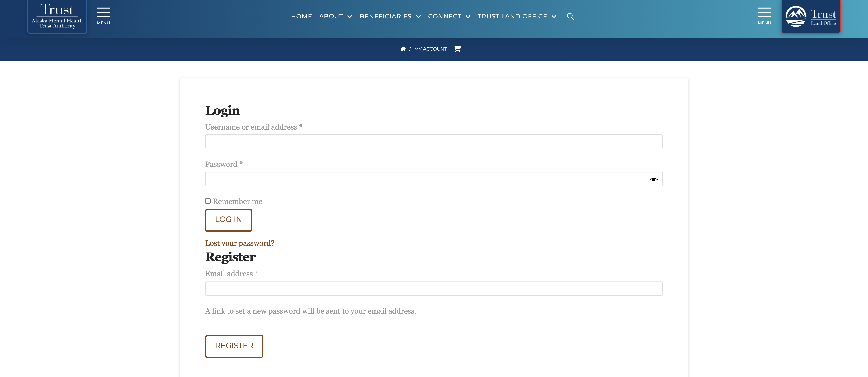The width and height of the screenshot is (868, 377).
Task: Click the Trust Land Office mountain logo
Action: (x=810, y=16)
